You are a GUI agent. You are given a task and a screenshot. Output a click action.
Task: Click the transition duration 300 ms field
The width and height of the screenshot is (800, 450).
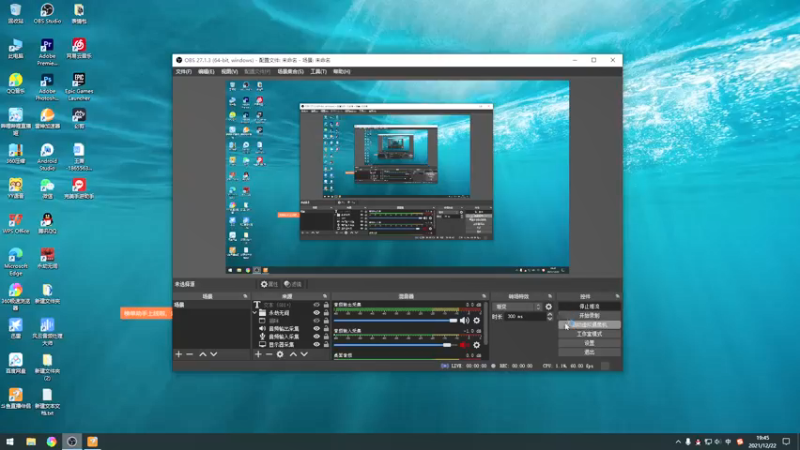tap(526, 317)
